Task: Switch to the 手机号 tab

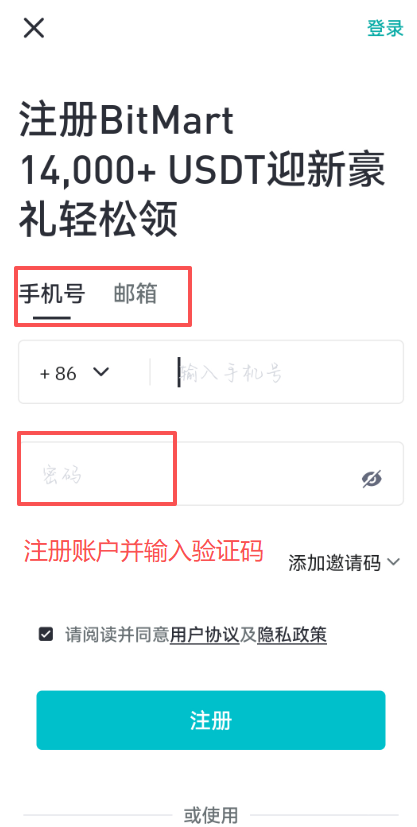Action: pyautogui.click(x=52, y=294)
